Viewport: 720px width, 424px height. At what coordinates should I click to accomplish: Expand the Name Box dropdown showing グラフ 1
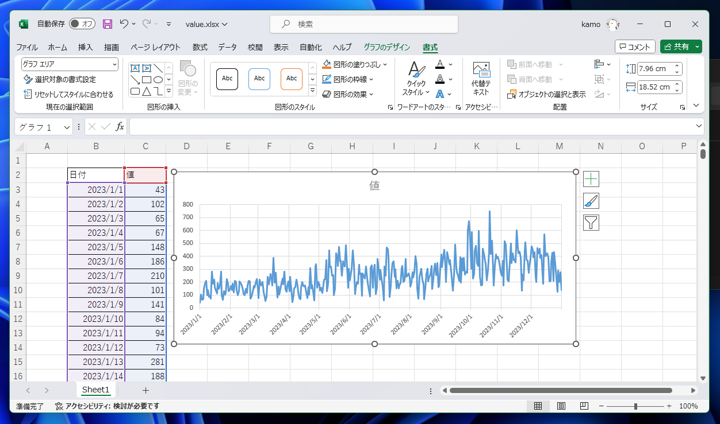click(66, 127)
